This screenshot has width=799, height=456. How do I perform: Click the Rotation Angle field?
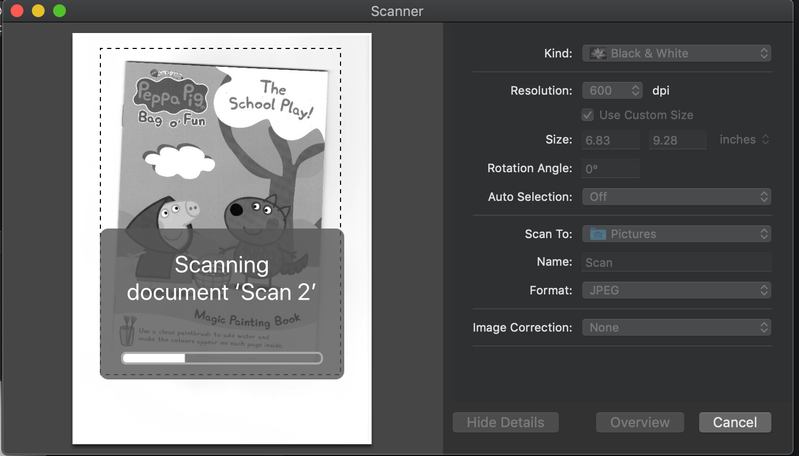[x=610, y=169]
